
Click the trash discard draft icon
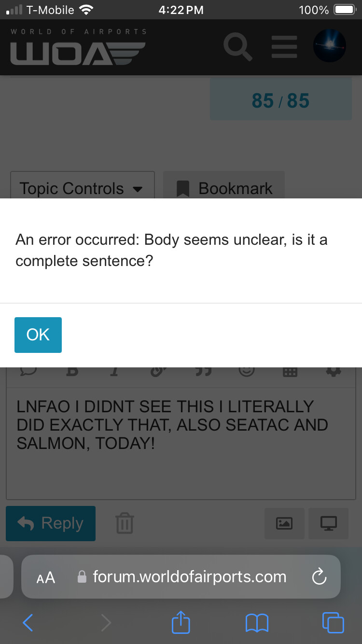point(125,523)
